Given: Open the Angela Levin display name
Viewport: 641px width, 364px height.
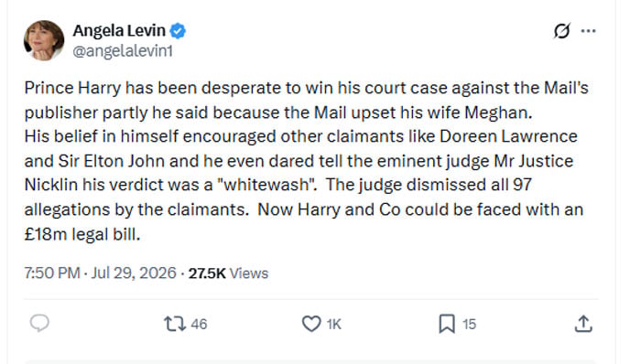Looking at the screenshot, I should click(119, 30).
